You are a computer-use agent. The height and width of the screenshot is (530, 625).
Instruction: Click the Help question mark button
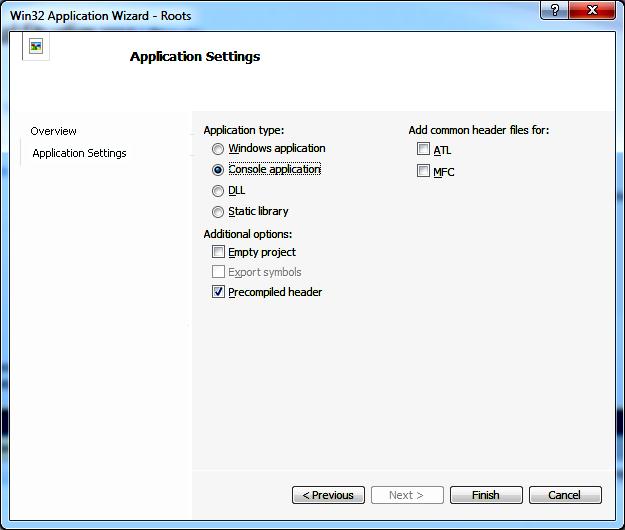[554, 10]
